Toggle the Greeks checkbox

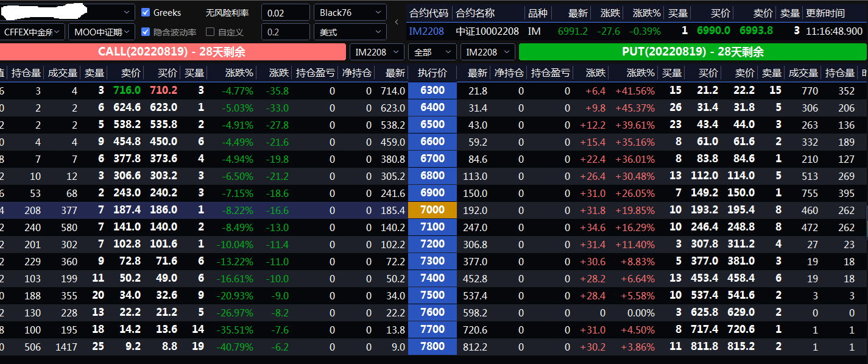click(146, 12)
